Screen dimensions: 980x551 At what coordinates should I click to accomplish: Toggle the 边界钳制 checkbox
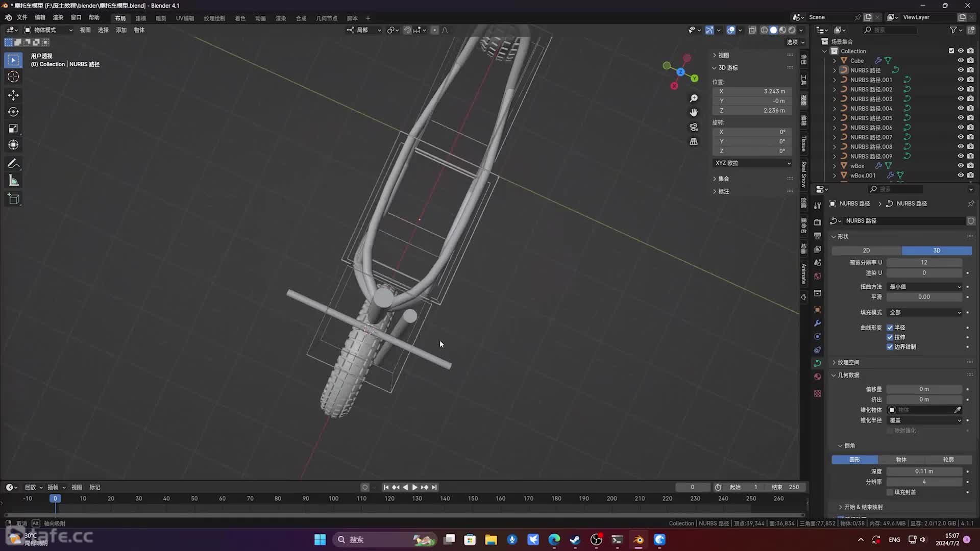click(x=890, y=347)
